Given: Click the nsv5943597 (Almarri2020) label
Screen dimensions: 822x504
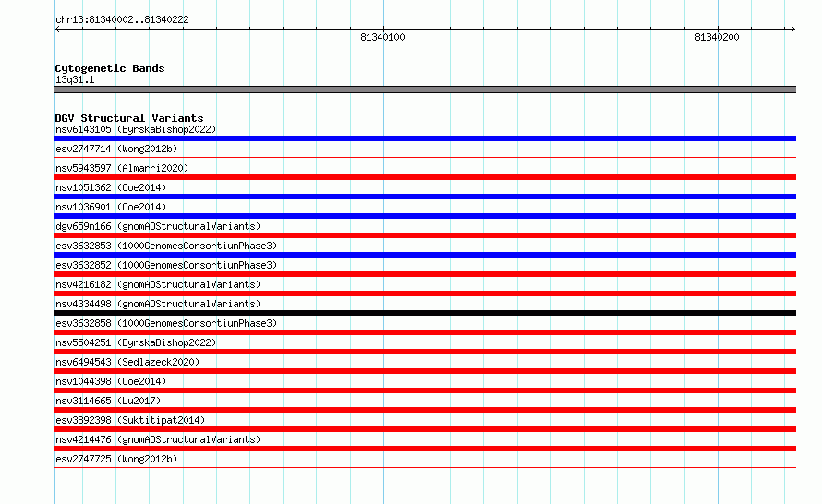Looking at the screenshot, I should (x=122, y=168).
